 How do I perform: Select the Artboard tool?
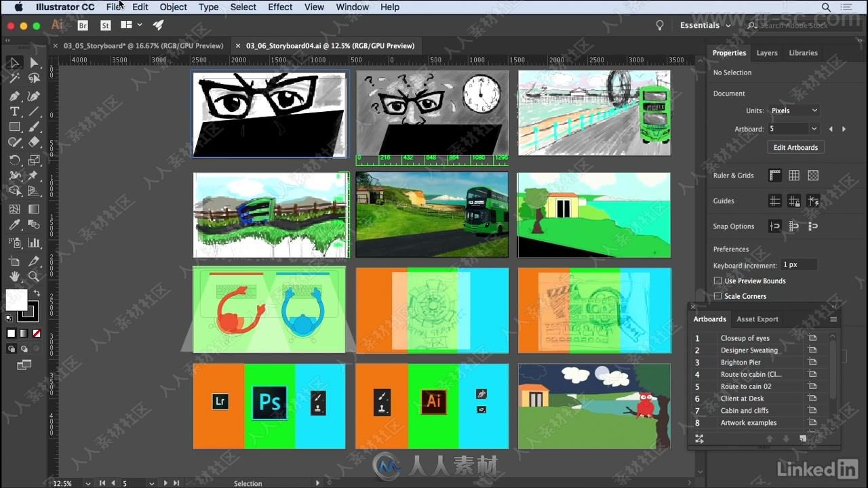click(x=14, y=261)
